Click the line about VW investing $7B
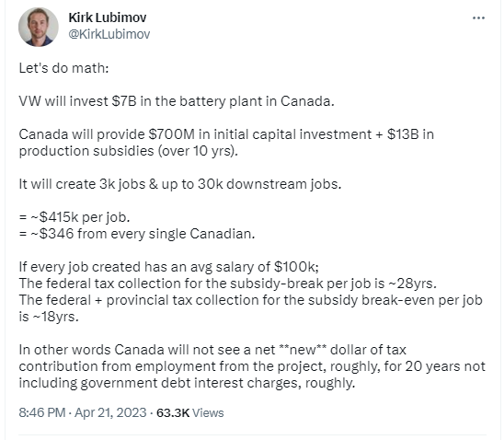Screen dimensions: 504x440 point(177,101)
